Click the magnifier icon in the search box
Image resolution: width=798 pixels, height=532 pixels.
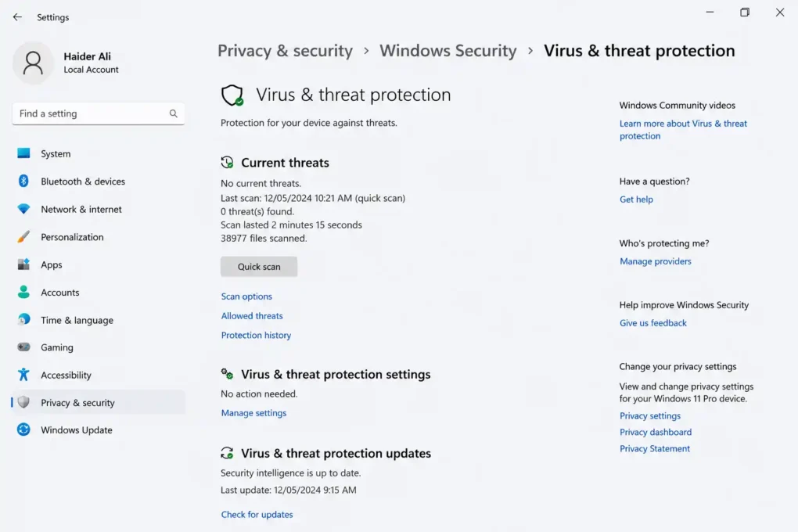point(174,113)
